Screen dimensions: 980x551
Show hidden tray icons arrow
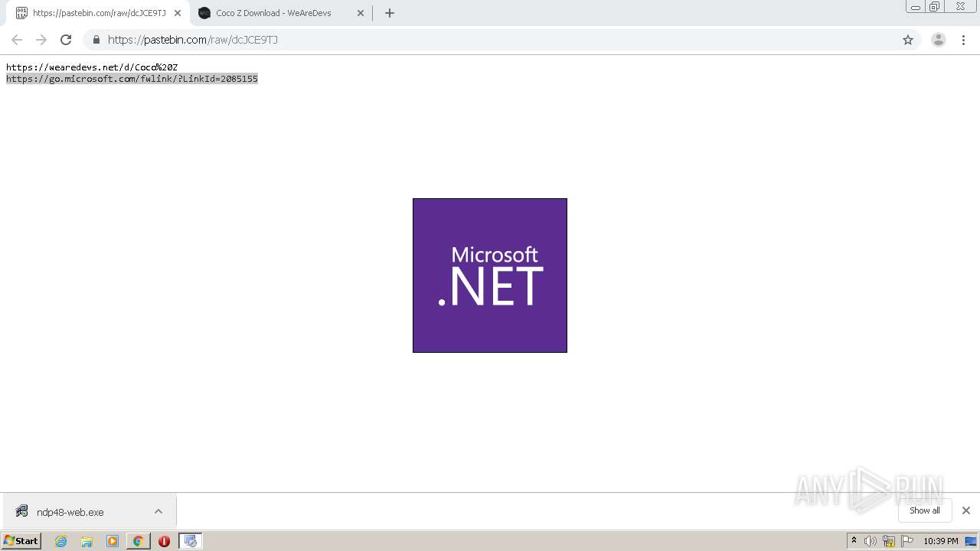[x=854, y=541]
